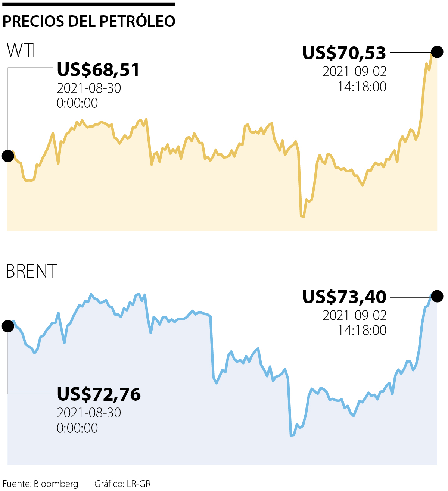Select the US$70,53 price label

point(344,53)
